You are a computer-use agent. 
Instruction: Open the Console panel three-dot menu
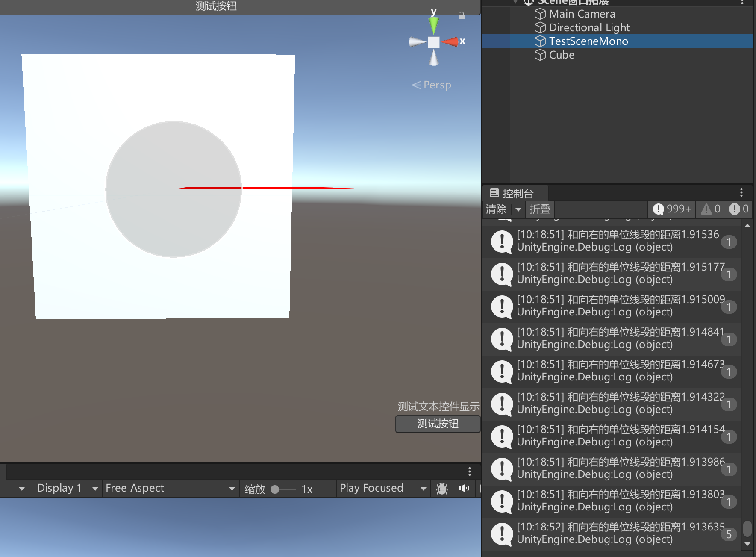741,192
